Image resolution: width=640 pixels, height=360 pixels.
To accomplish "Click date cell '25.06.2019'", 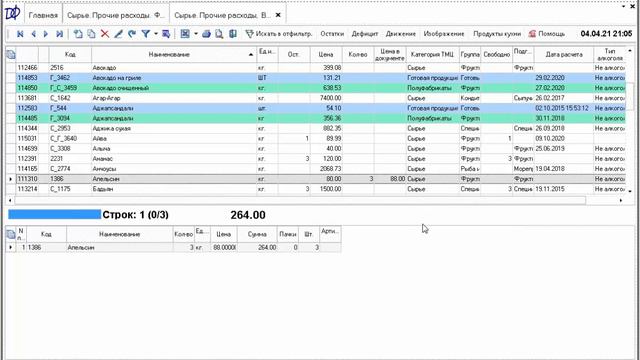I will 564,149.
